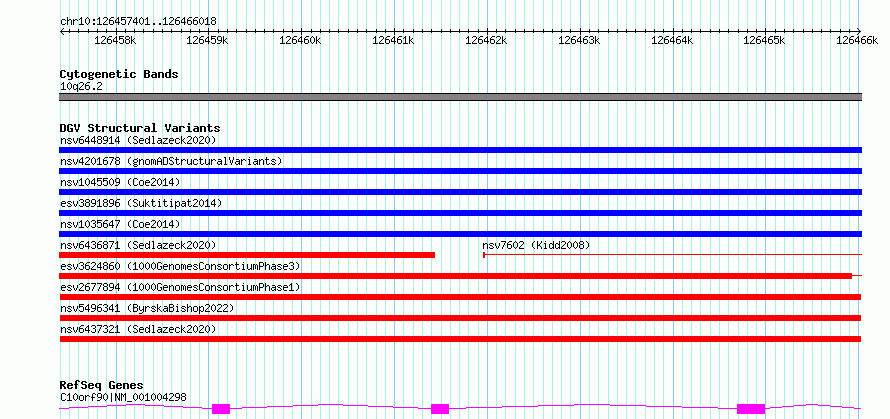Image resolution: width=890 pixels, height=419 pixels.
Task: Click the 126465k ruler tick label
Action: 765,40
